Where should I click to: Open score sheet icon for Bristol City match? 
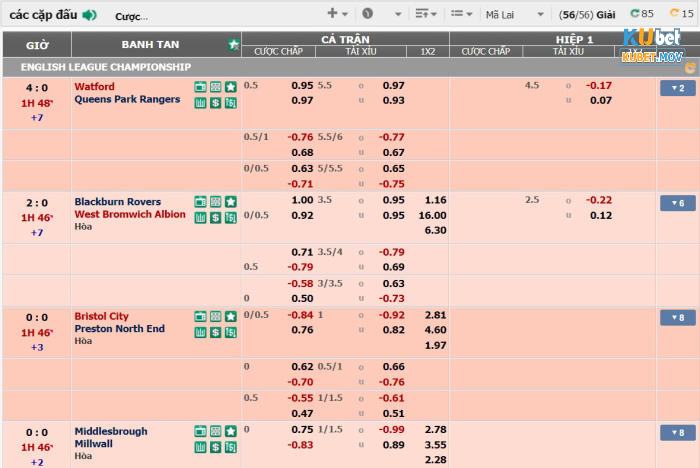point(231,333)
